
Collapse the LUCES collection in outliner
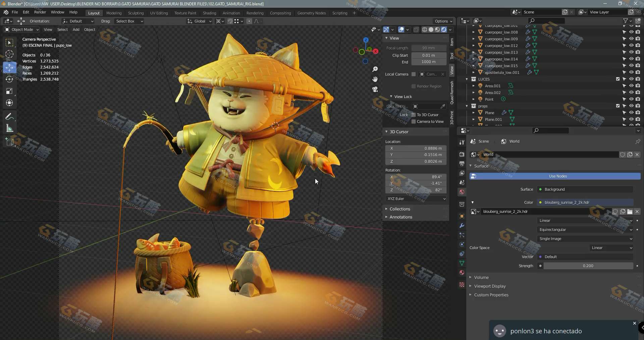[x=467, y=79]
